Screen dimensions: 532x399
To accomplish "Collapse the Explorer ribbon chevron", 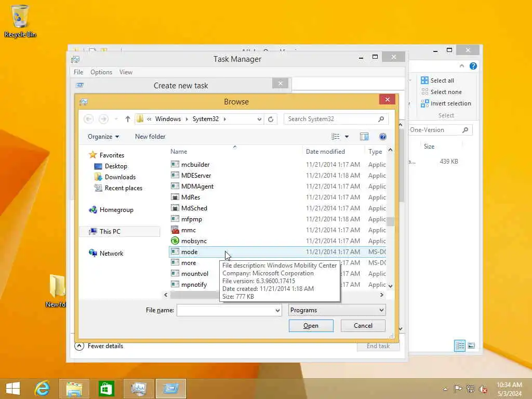I will tap(462, 66).
